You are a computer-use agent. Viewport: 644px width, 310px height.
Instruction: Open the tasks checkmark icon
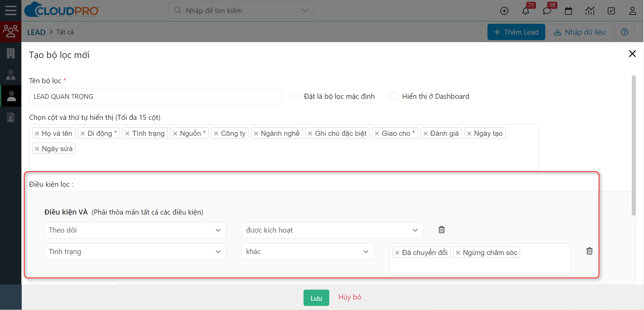(x=611, y=11)
